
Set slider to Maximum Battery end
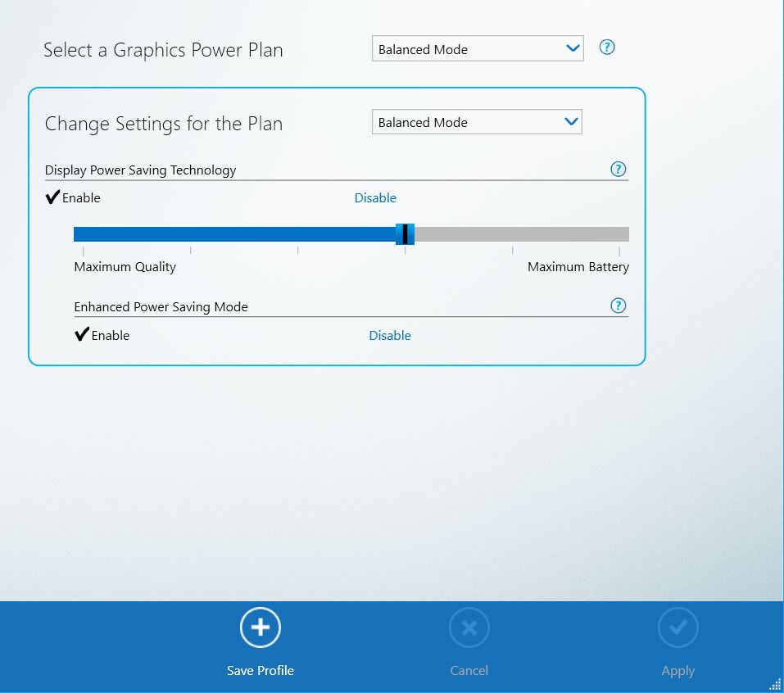point(627,234)
